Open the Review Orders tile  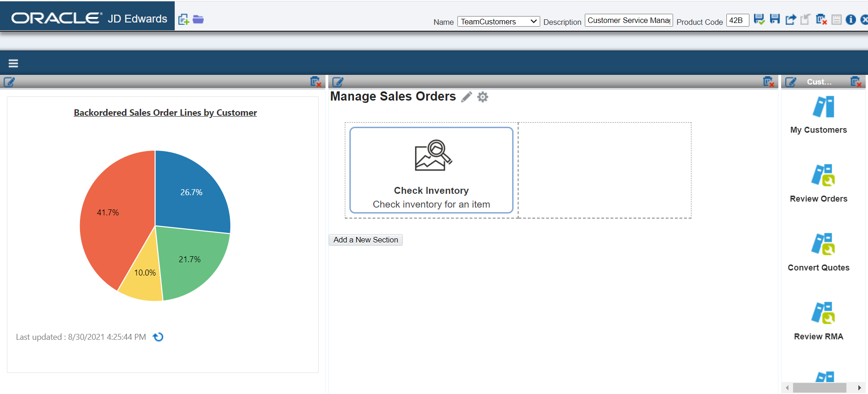tap(818, 184)
